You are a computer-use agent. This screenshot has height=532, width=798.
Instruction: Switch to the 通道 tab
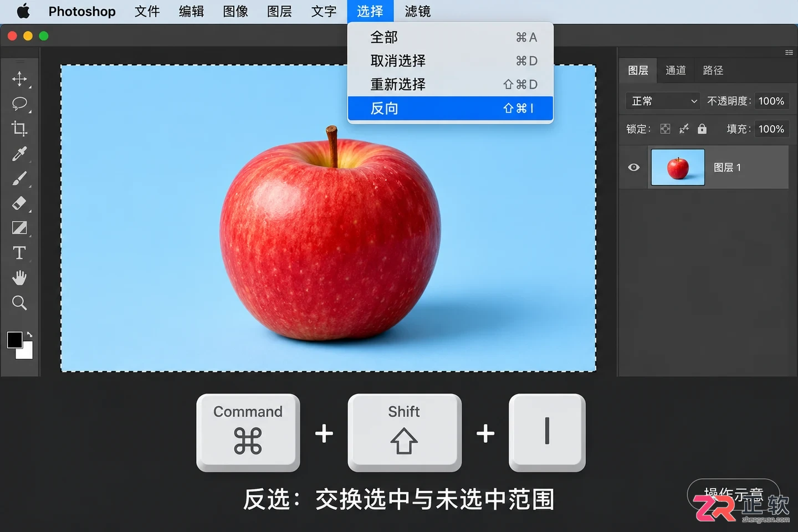[676, 70]
